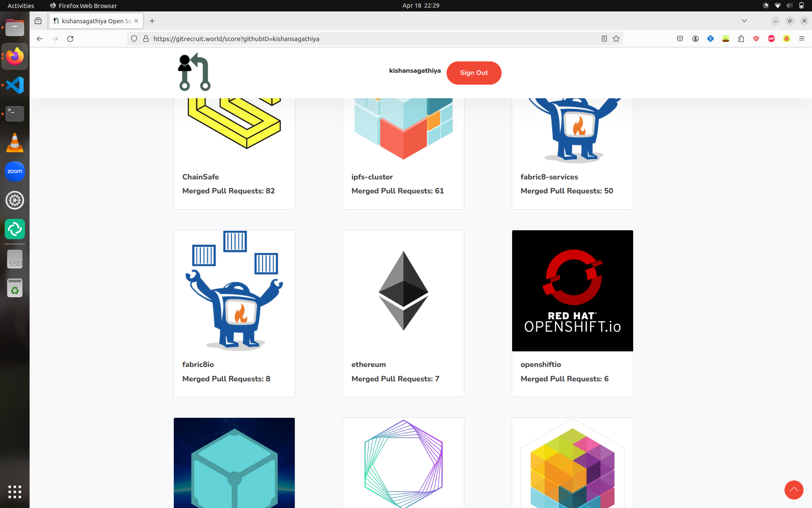The width and height of the screenshot is (812, 508).
Task: Click the teal cube logo card image
Action: (x=234, y=463)
